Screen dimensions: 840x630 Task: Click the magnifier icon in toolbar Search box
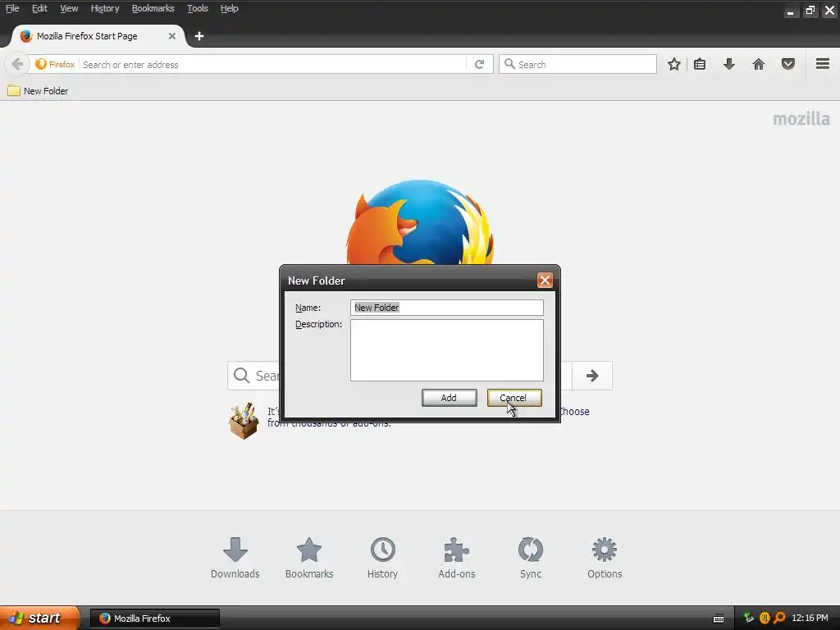509,64
